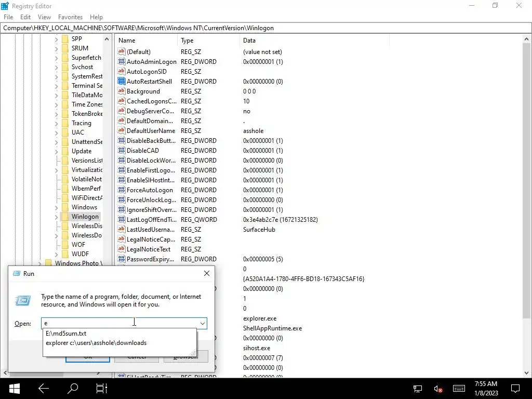532x399 pixels.
Task: Open the Help menu
Action: (96, 17)
